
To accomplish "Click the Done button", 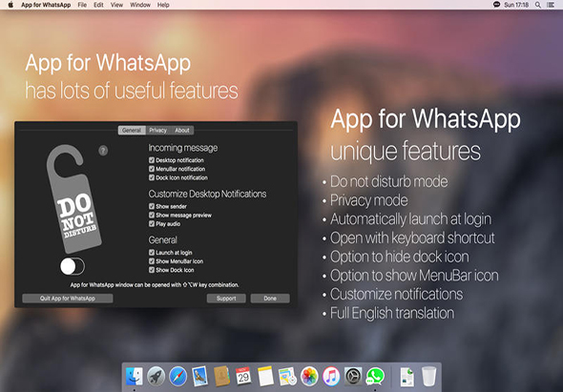I will point(270,299).
